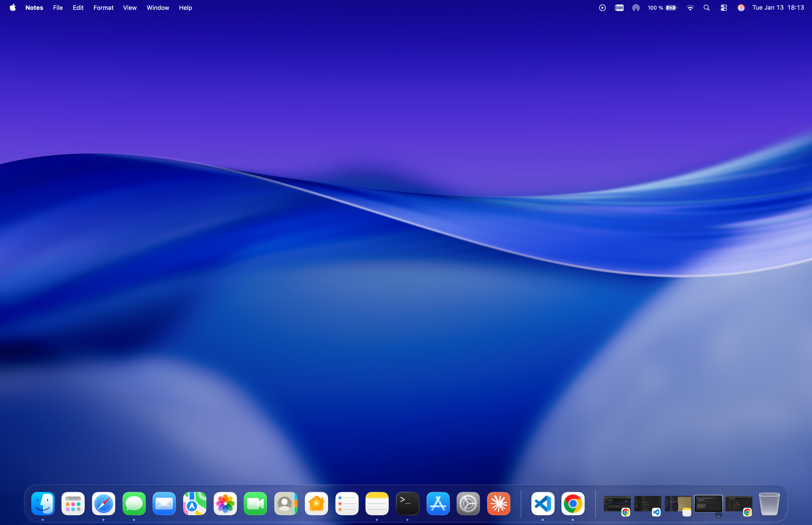812x525 pixels.
Task: Open System Settings gear icon
Action: tap(468, 503)
